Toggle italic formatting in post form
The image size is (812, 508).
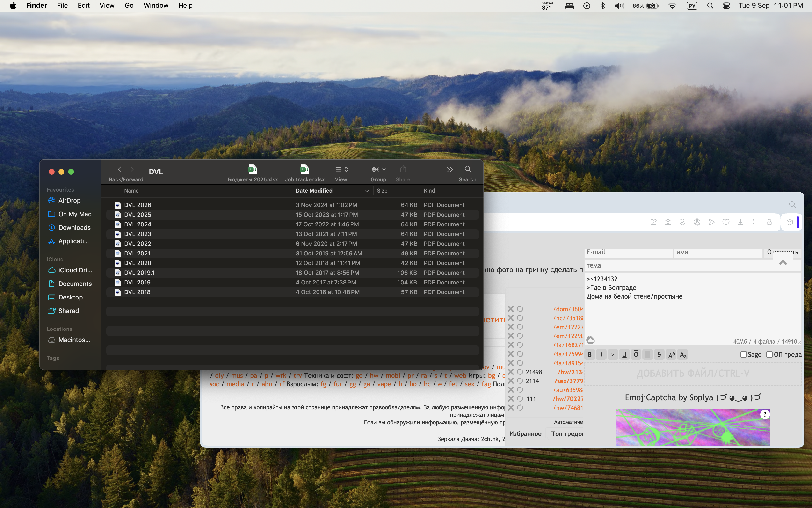601,354
